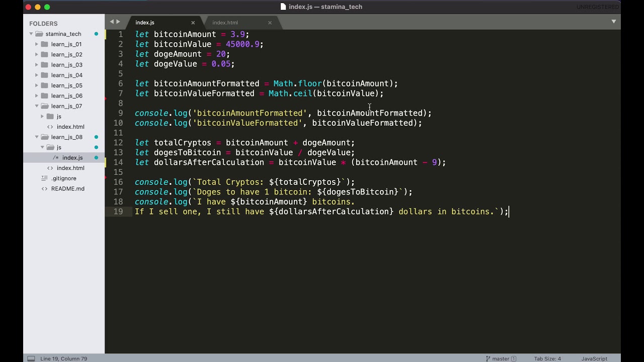Select index.js in learn_js_08 js folder

tap(72, 157)
